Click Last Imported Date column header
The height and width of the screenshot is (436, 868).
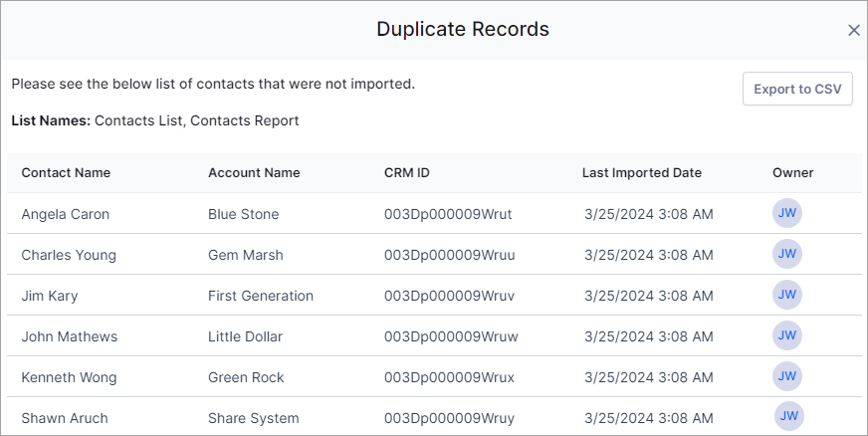point(642,172)
